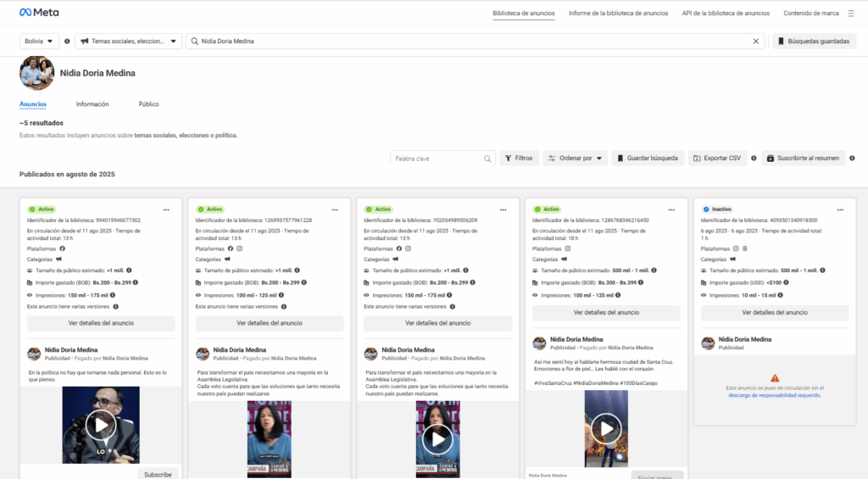Click info icon beside Exportar CSV
This screenshot has width=868, height=479.
coord(754,158)
